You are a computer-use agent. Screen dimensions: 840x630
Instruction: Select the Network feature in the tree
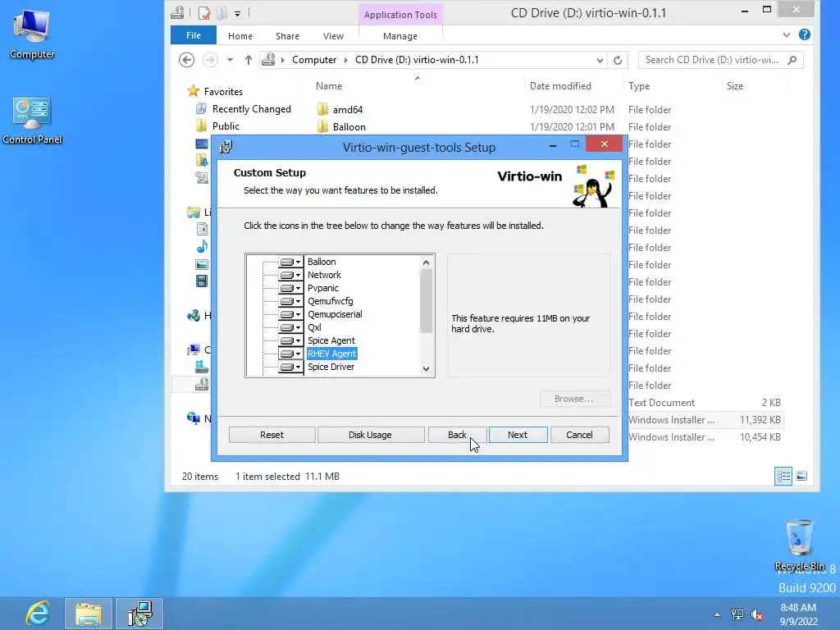click(324, 275)
